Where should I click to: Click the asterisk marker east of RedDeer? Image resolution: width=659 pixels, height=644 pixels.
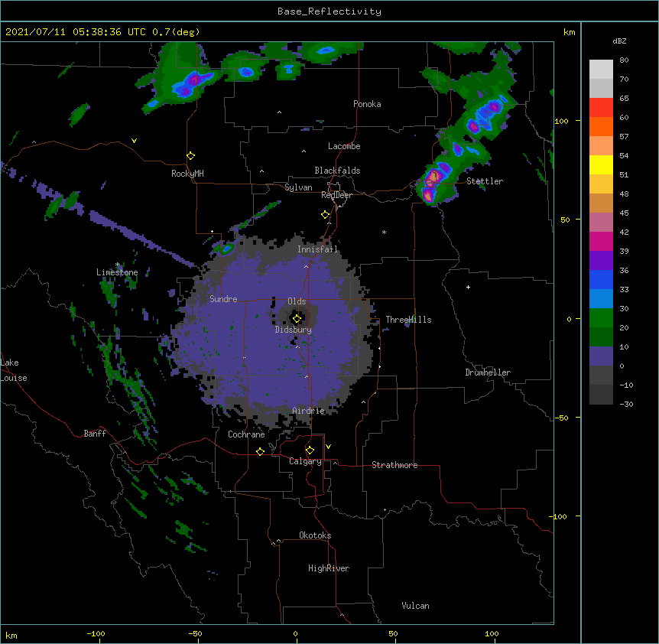(384, 233)
